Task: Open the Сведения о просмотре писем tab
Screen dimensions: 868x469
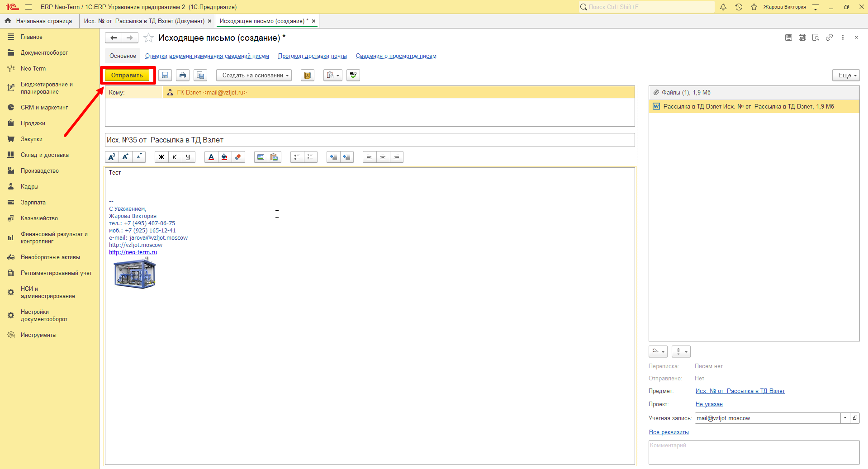Action: point(396,56)
